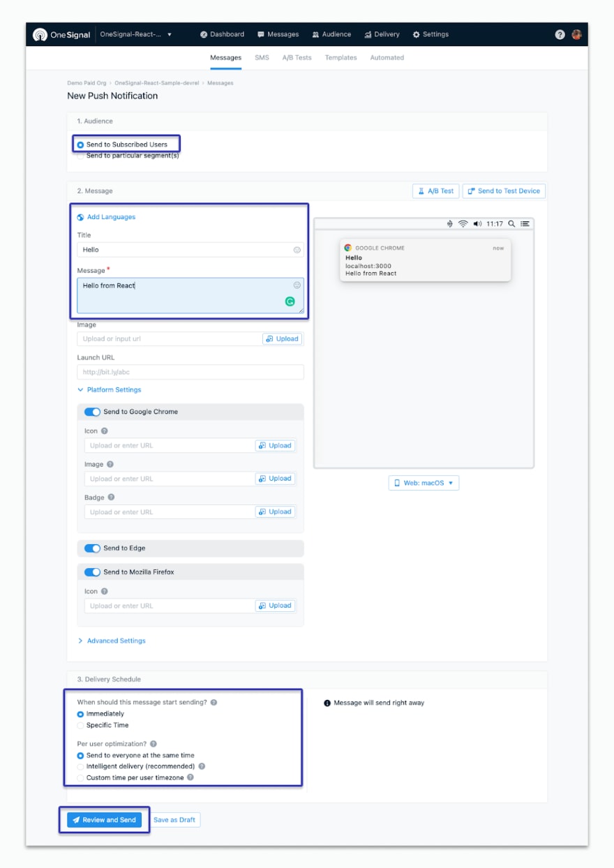Click Upload button for main Image field
This screenshot has height=868, width=614.
[282, 339]
